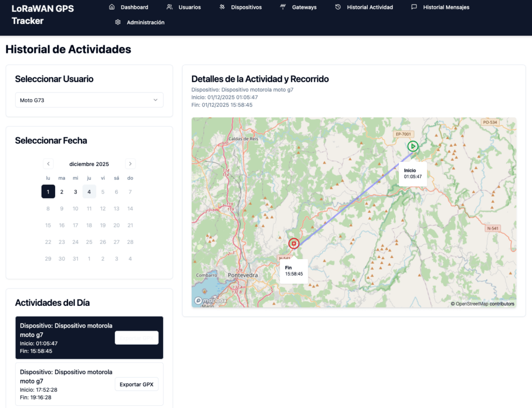
Task: Open the Dispositivos menu item
Action: click(246, 7)
